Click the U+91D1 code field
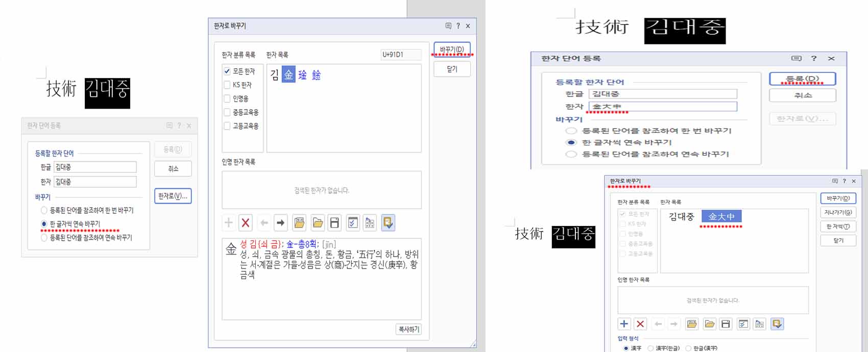 pyautogui.click(x=401, y=55)
